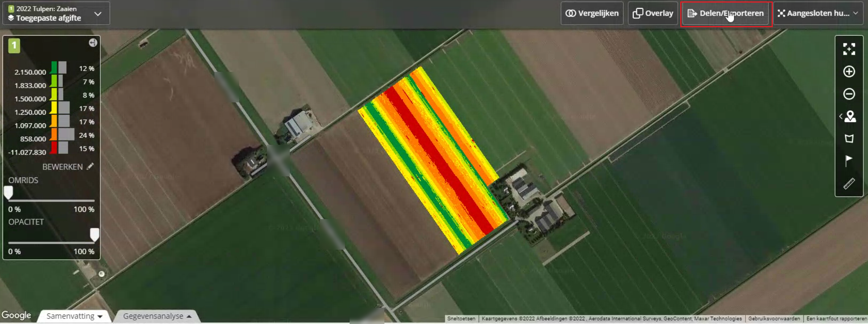Expand the Gegevensanalyse tab panel
The width and height of the screenshot is (868, 324).
click(x=157, y=316)
